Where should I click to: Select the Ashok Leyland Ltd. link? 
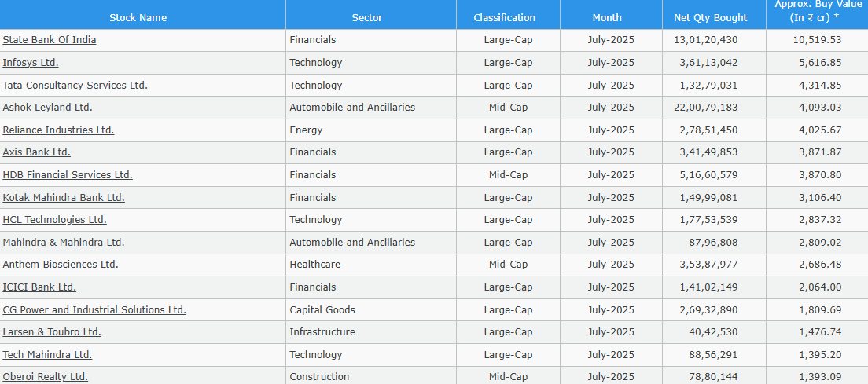[47, 108]
